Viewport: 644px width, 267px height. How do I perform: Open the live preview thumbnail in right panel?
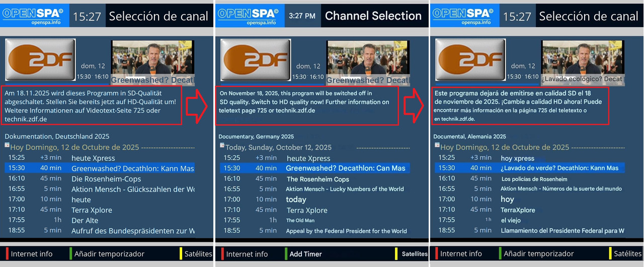583,62
